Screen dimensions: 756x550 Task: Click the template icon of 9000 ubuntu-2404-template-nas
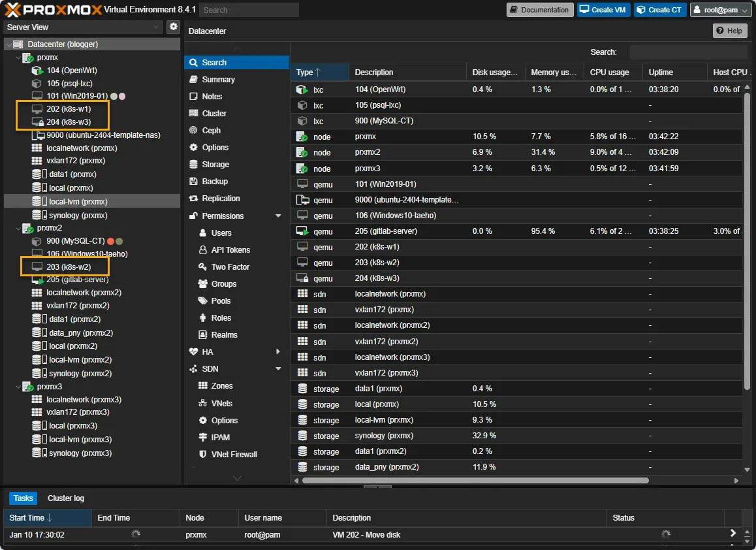click(38, 135)
